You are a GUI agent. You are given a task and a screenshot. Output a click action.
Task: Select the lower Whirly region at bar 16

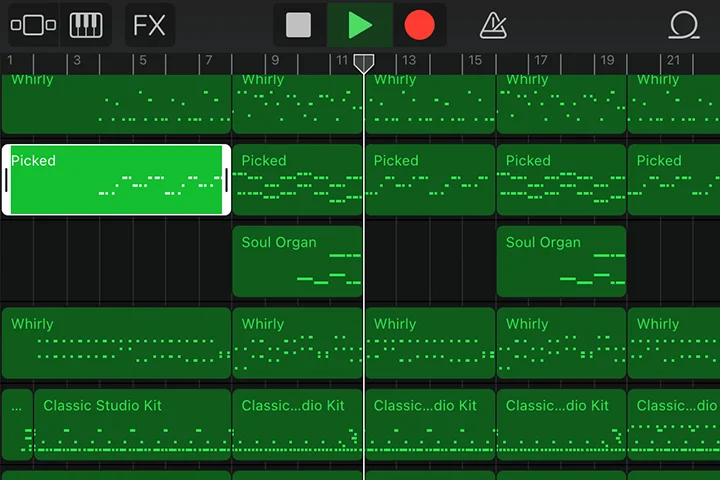[561, 343]
